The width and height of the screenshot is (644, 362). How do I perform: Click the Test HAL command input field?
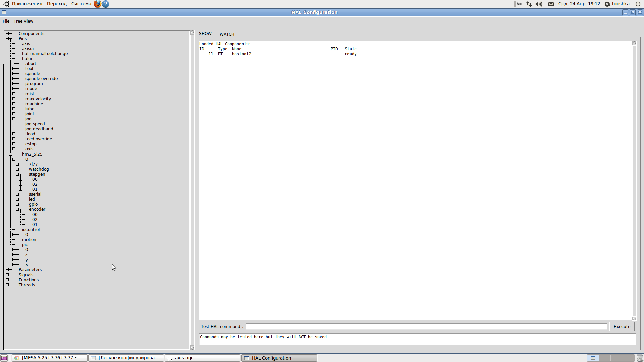pos(426,327)
